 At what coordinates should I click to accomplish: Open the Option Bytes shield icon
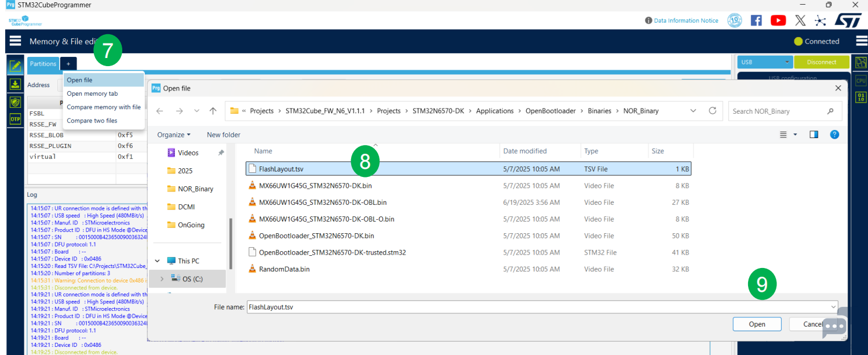click(15, 102)
